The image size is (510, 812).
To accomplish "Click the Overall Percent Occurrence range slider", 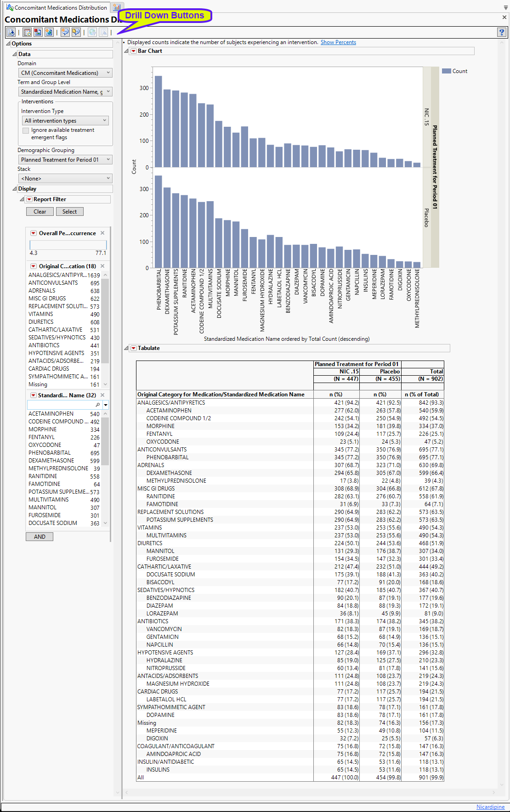I will point(68,245).
